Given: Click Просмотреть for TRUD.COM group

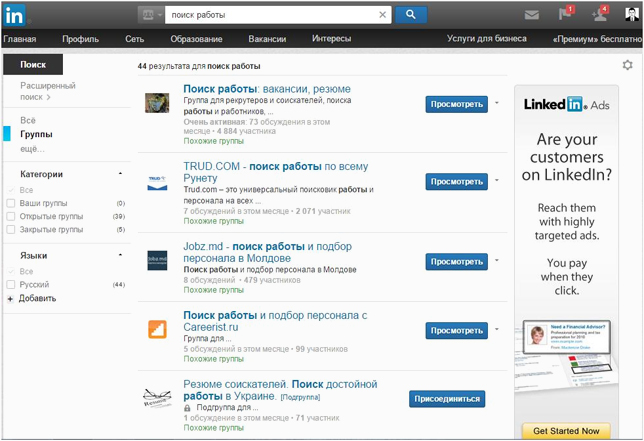Looking at the screenshot, I should point(457,181).
